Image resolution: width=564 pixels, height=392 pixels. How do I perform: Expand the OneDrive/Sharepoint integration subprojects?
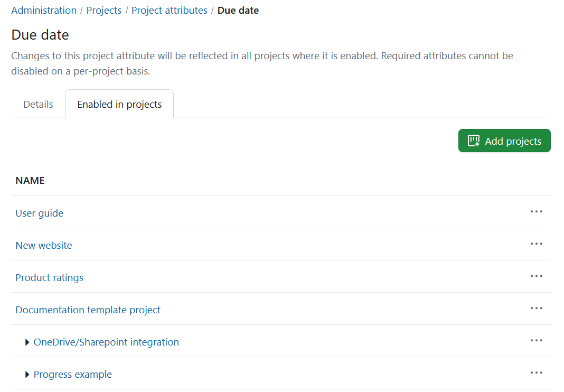click(27, 342)
